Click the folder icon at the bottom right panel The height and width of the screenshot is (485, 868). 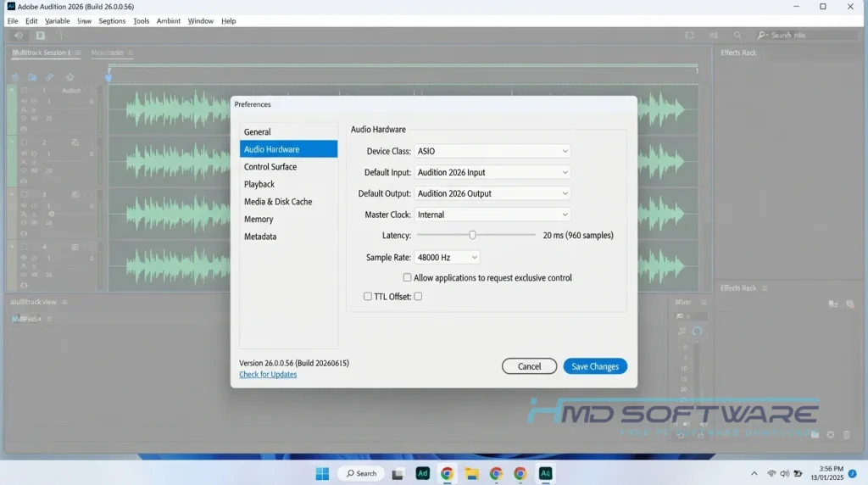[815, 435]
